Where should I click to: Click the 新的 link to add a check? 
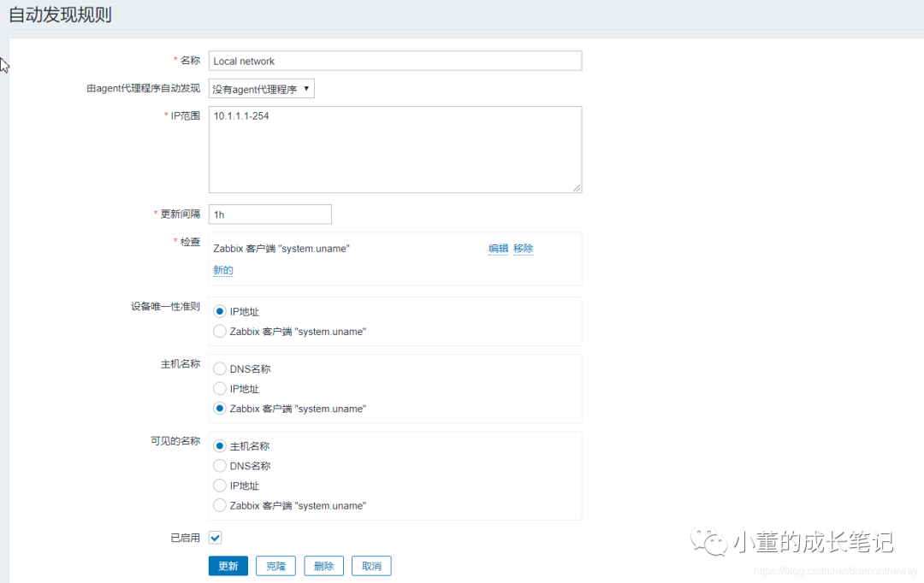222,270
